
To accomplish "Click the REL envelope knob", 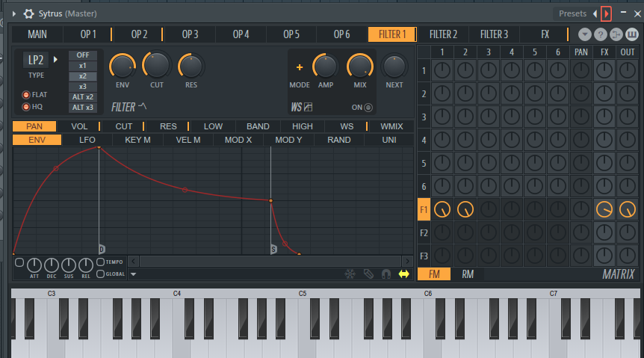I will [86, 265].
